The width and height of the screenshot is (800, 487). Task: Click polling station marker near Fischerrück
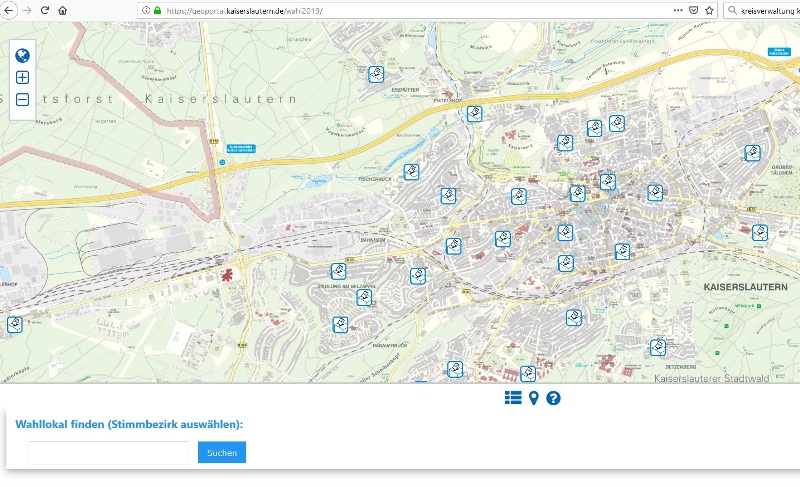pyautogui.click(x=410, y=172)
